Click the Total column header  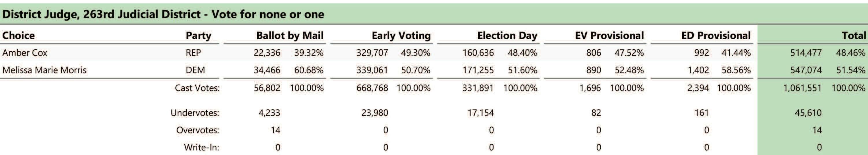854,36
